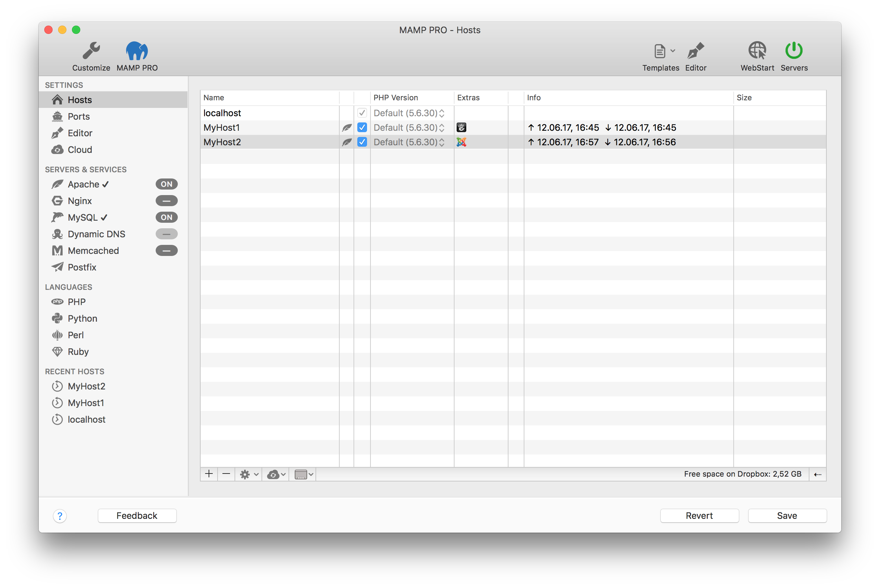Click the Cloud icon in Settings sidebar
This screenshot has height=588, width=880.
pyautogui.click(x=57, y=150)
